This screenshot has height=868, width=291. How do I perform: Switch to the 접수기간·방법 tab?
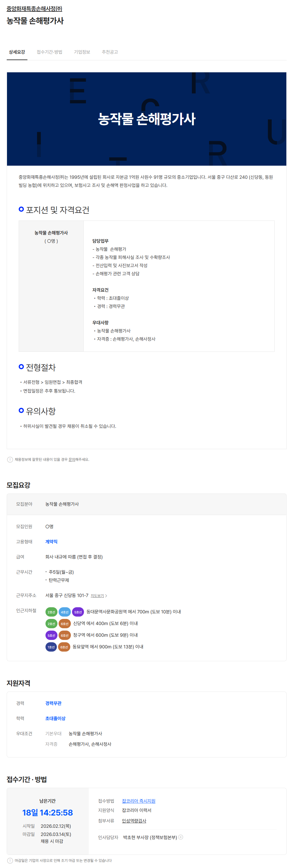tap(50, 52)
